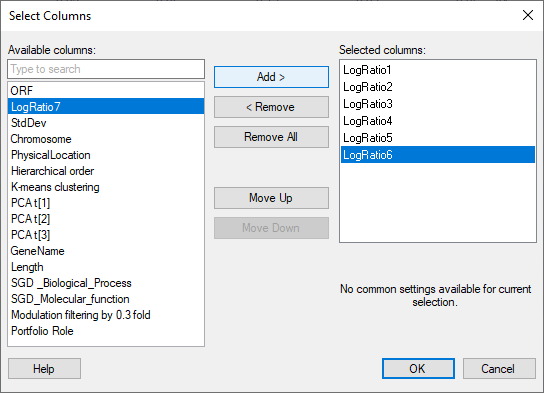Pick the Chromosome column
Image resolution: width=544 pixels, height=393 pixels.
tap(106, 139)
